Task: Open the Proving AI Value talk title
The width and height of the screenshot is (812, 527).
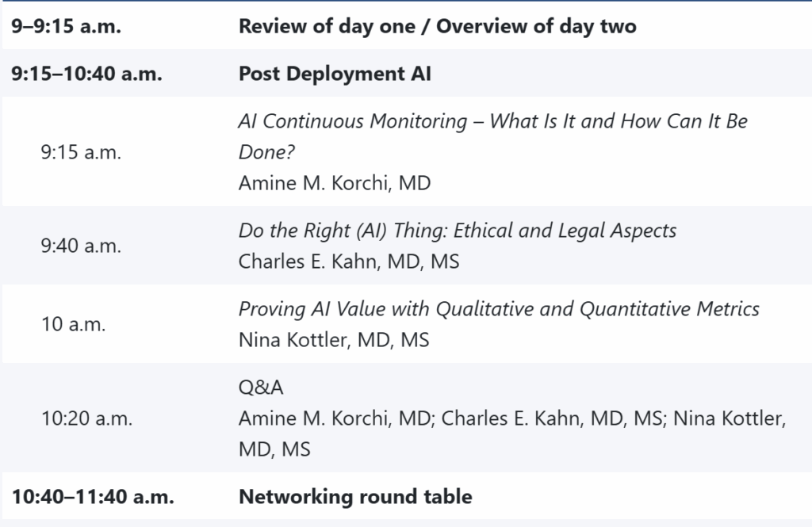Action: coord(498,308)
